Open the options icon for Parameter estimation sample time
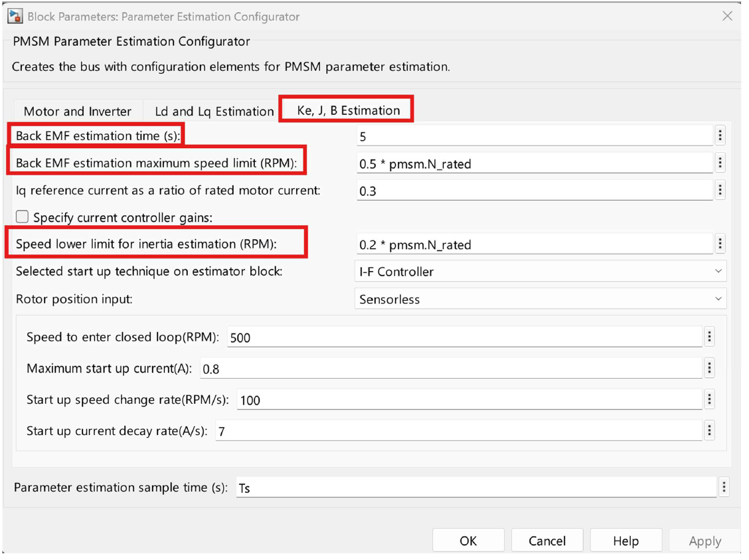 click(724, 488)
